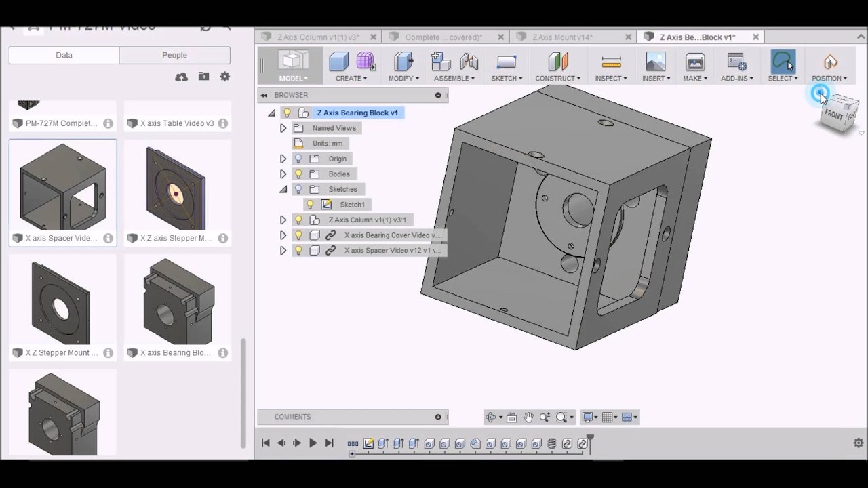Click timeline go to beginning button
Screen dimensions: 868x488
click(x=265, y=443)
